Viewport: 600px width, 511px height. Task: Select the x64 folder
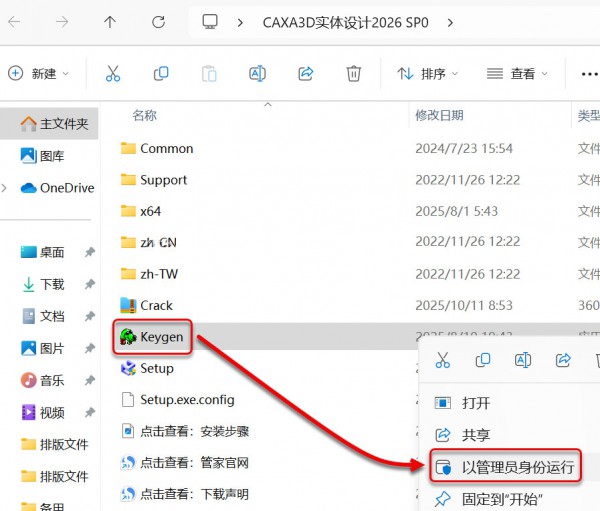(141, 211)
